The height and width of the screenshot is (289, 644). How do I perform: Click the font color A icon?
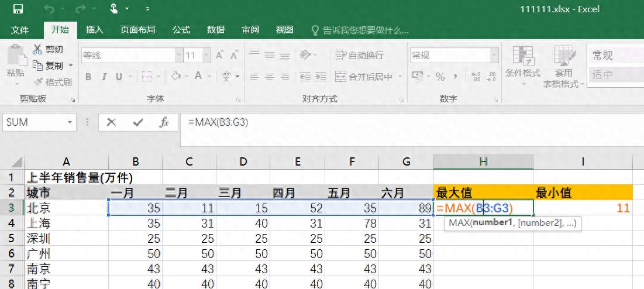pos(198,76)
